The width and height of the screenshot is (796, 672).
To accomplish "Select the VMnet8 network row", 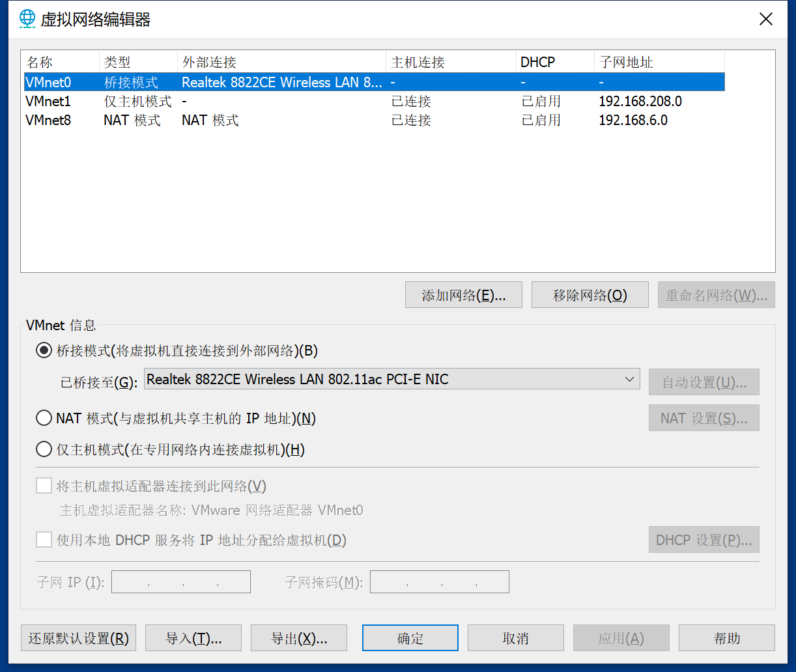I will pyautogui.click(x=374, y=120).
